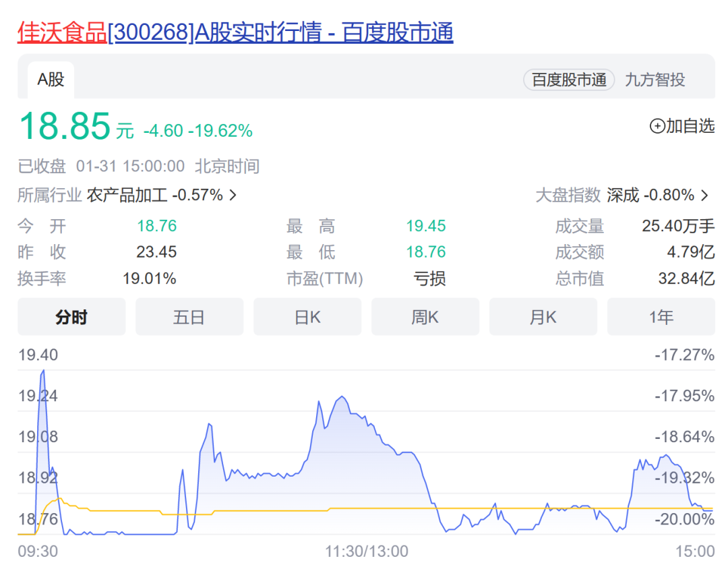The image size is (728, 569).
Task: Click 最高 value 19.45
Action: [x=426, y=226]
